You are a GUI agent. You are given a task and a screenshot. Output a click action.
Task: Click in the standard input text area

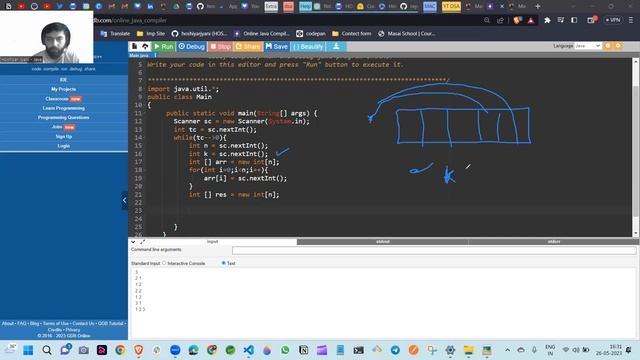[384, 302]
